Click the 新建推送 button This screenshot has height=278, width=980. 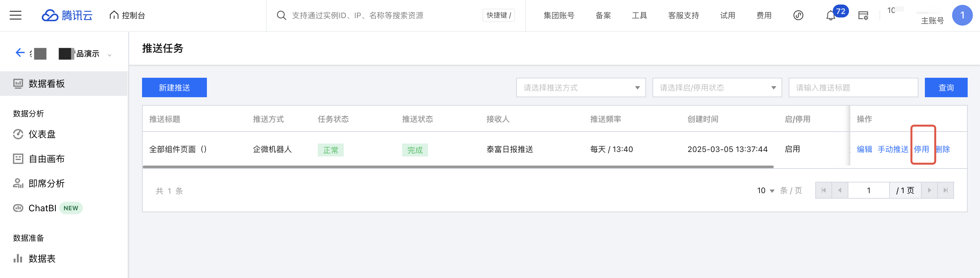click(174, 87)
